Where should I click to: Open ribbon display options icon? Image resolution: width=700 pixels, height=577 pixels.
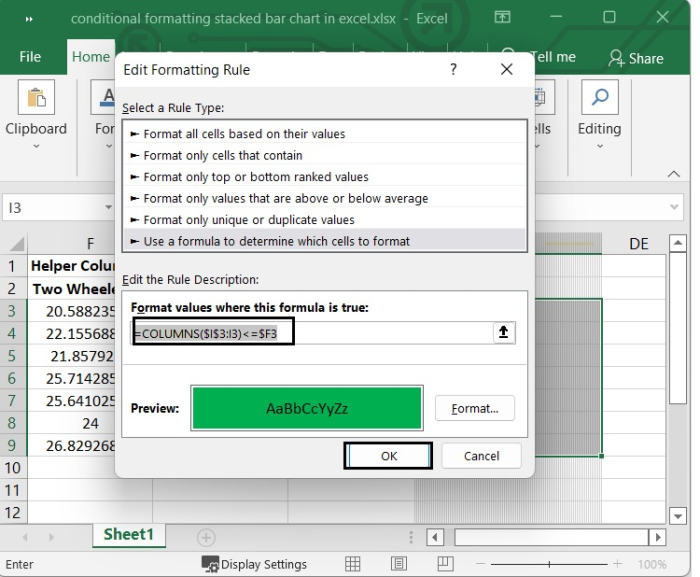point(502,17)
